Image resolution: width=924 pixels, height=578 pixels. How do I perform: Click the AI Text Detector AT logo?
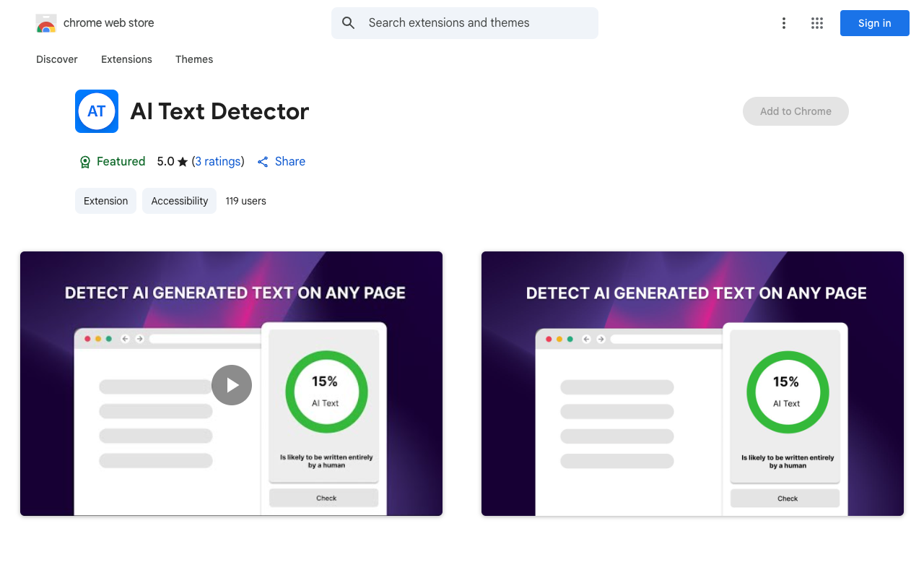tap(97, 111)
